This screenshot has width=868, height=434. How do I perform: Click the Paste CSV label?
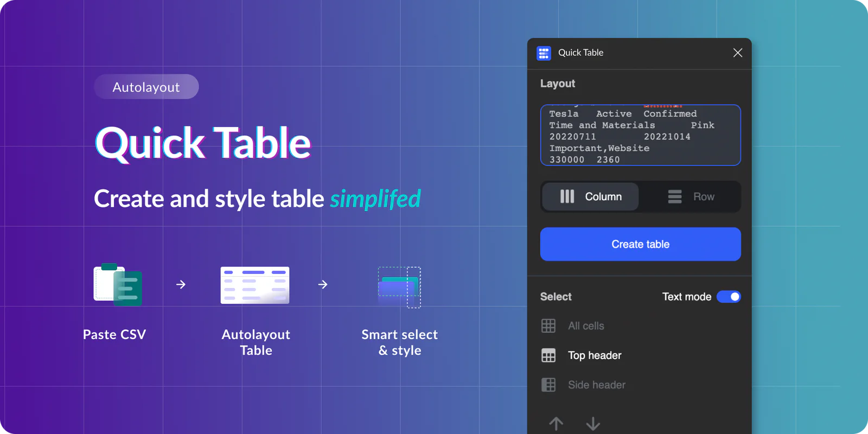[114, 335]
